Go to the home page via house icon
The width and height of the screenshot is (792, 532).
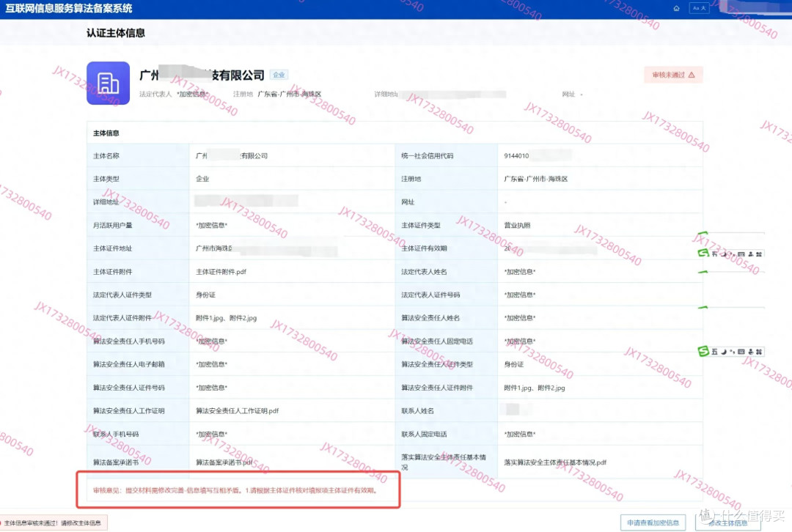pyautogui.click(x=676, y=8)
